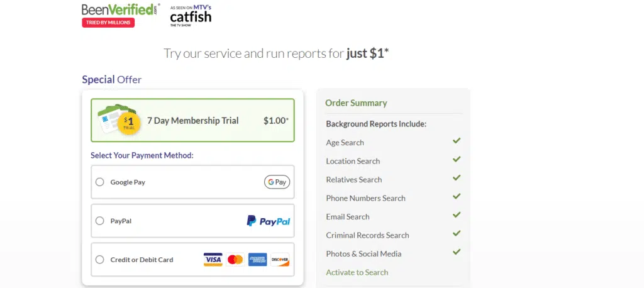This screenshot has width=644, height=288.
Task: Select the PayPal radio button
Action: tap(99, 221)
